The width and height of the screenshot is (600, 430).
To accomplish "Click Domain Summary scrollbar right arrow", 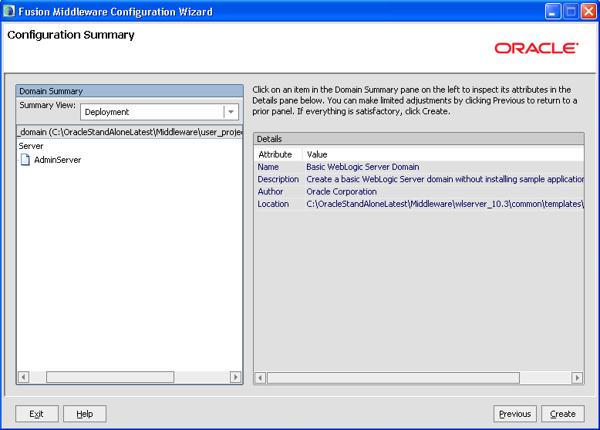I will (237, 377).
